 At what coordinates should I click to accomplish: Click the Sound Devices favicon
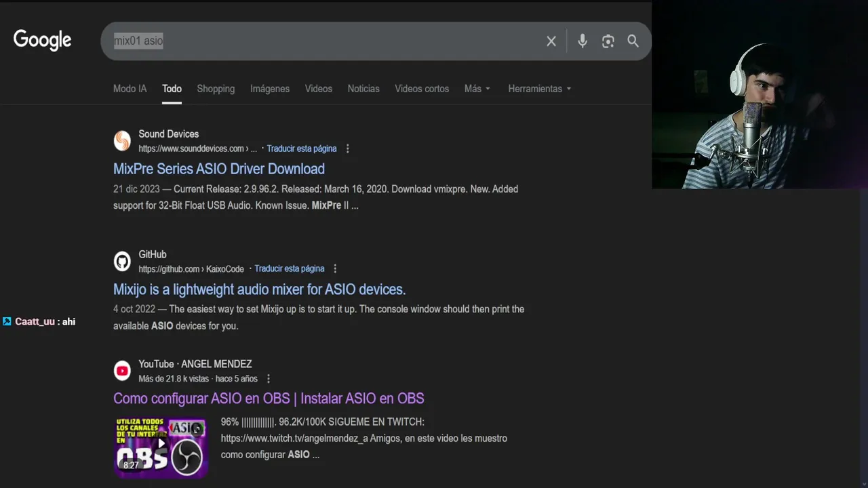tap(122, 141)
